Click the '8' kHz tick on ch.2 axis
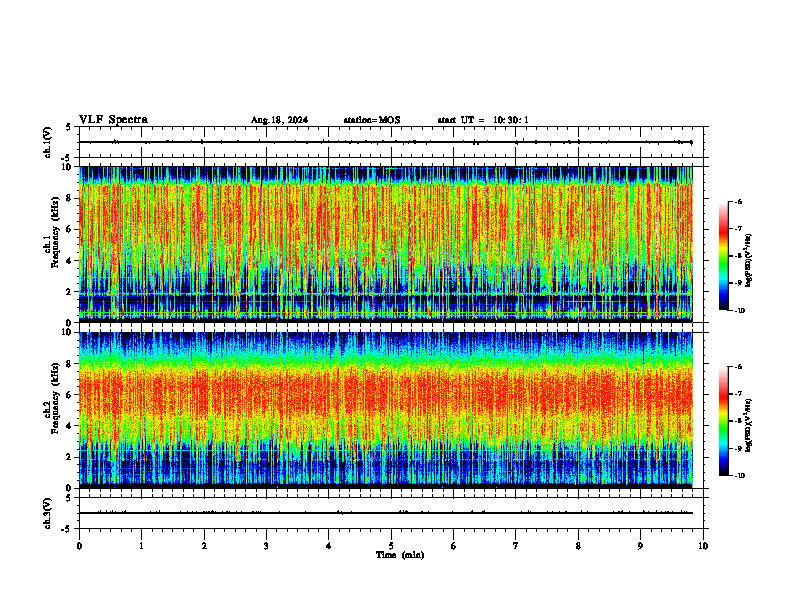 pyautogui.click(x=70, y=364)
